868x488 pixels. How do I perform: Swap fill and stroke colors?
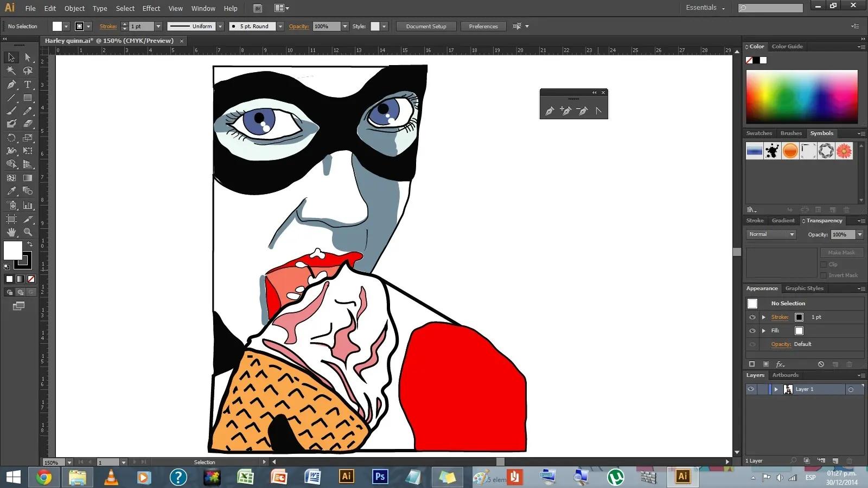click(30, 244)
